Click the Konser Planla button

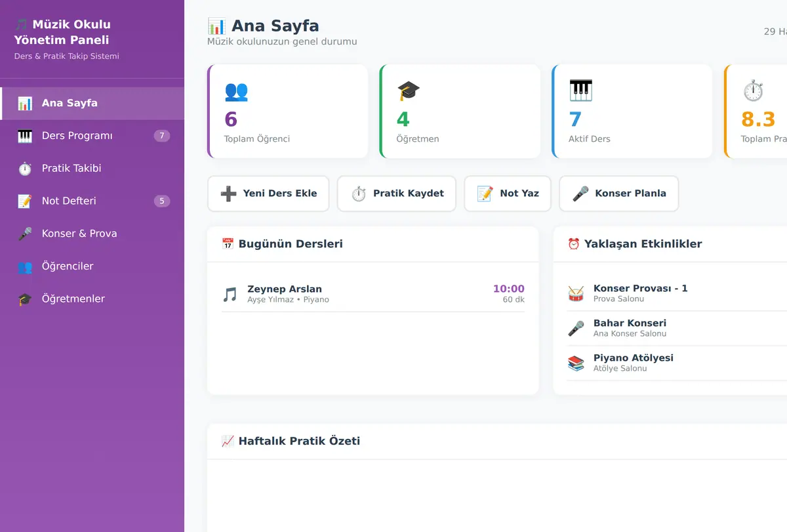618,194
